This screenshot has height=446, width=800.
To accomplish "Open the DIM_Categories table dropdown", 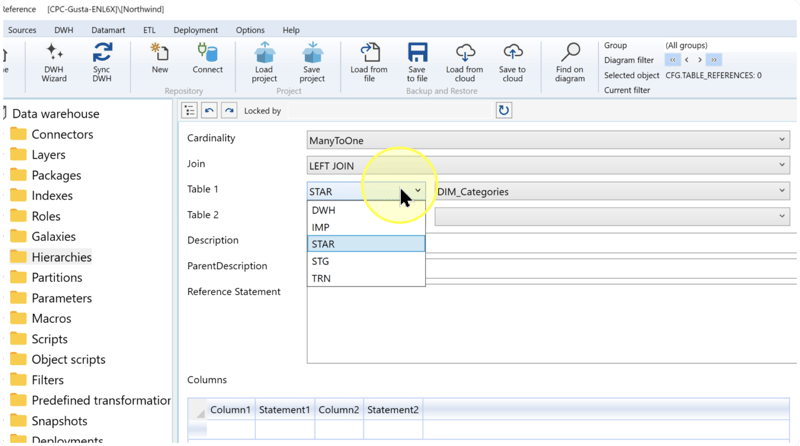I will 612,191.
